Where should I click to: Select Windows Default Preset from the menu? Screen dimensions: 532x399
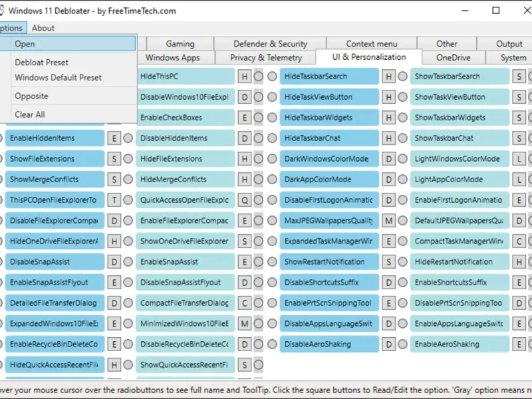click(x=68, y=77)
